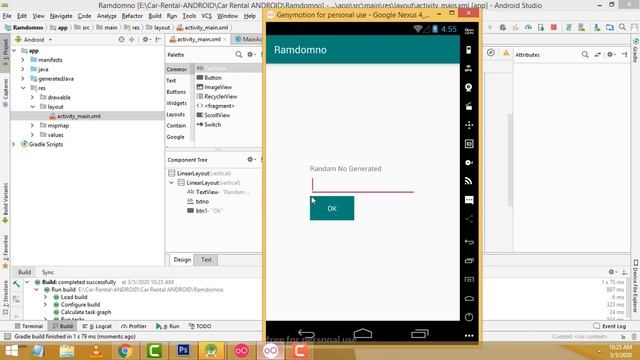This screenshot has height=360, width=640.
Task: Click the Genymotion screen capture clapper icon
Action: (469, 106)
